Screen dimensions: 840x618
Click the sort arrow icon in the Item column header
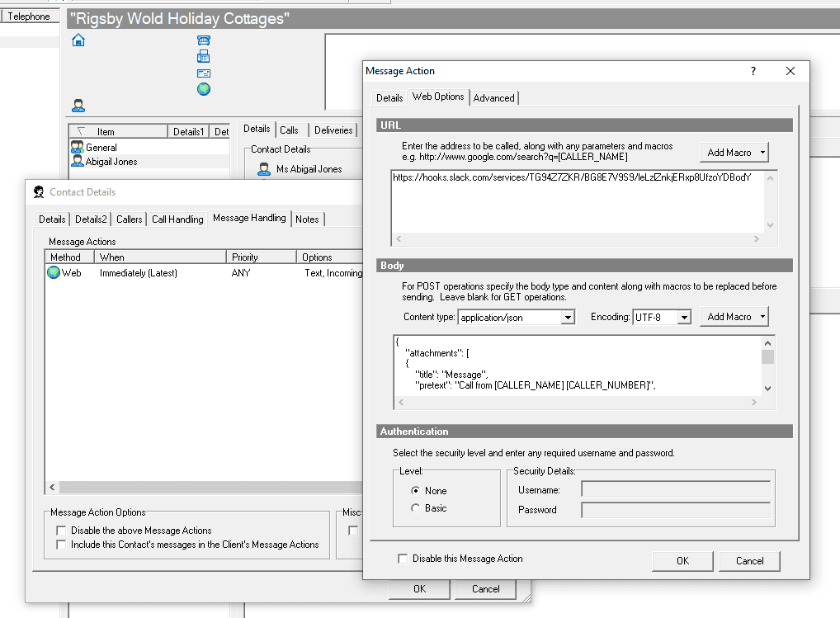[x=81, y=131]
